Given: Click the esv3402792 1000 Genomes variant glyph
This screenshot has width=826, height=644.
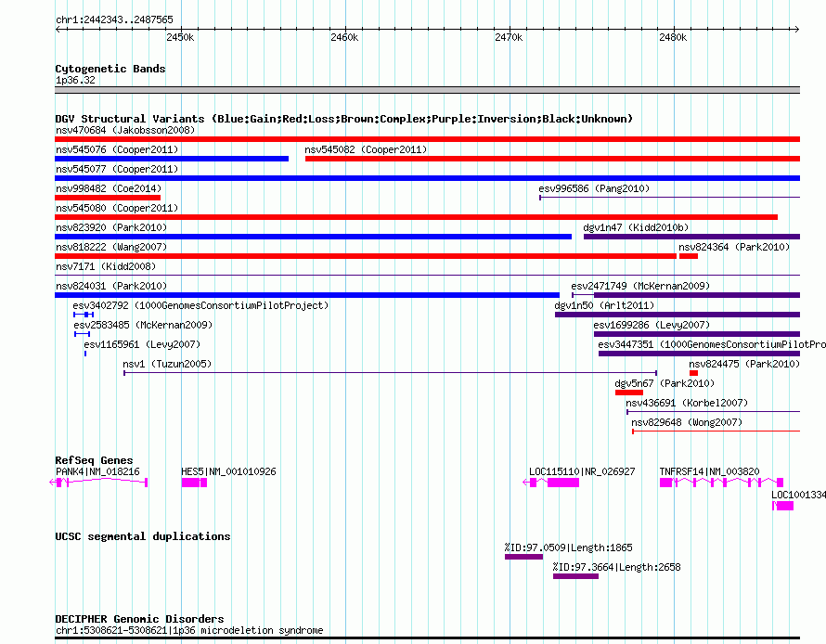Looking at the screenshot, I should pos(84,315).
